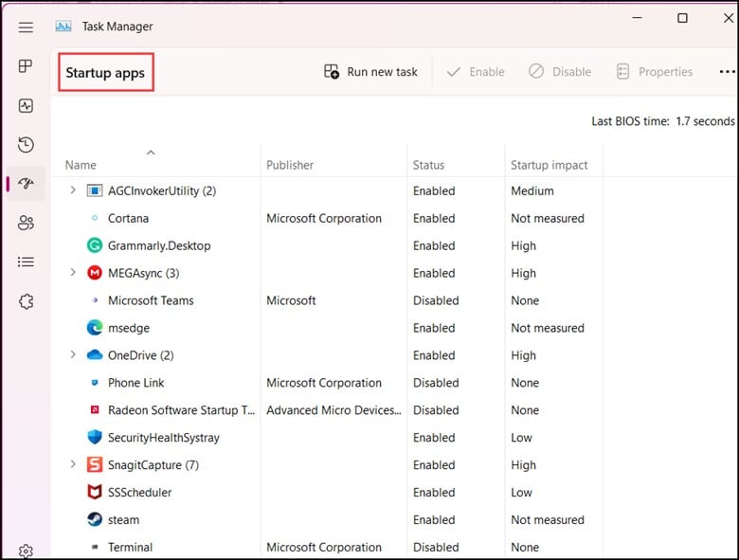
Task: Click the Radeon Software icon
Action: point(95,409)
